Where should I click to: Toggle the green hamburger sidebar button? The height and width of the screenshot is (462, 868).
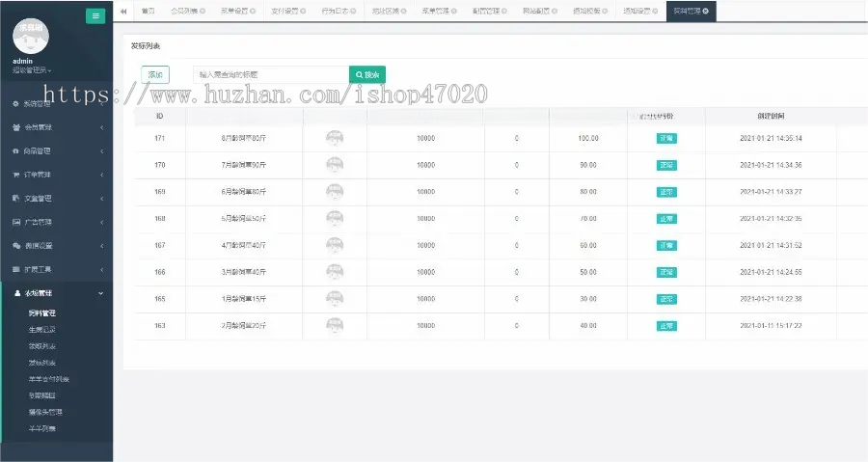pos(95,16)
